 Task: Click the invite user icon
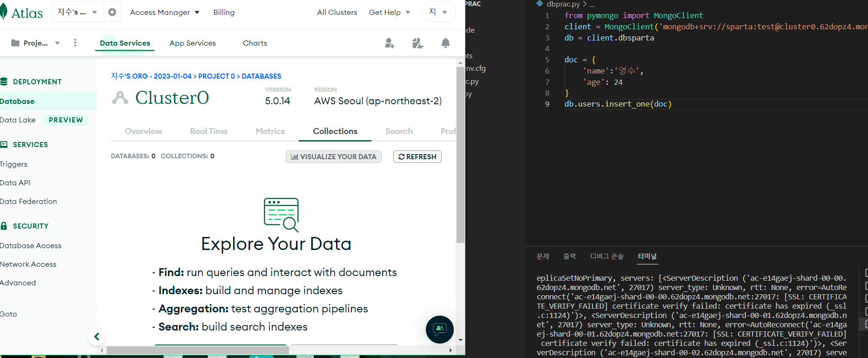point(390,43)
